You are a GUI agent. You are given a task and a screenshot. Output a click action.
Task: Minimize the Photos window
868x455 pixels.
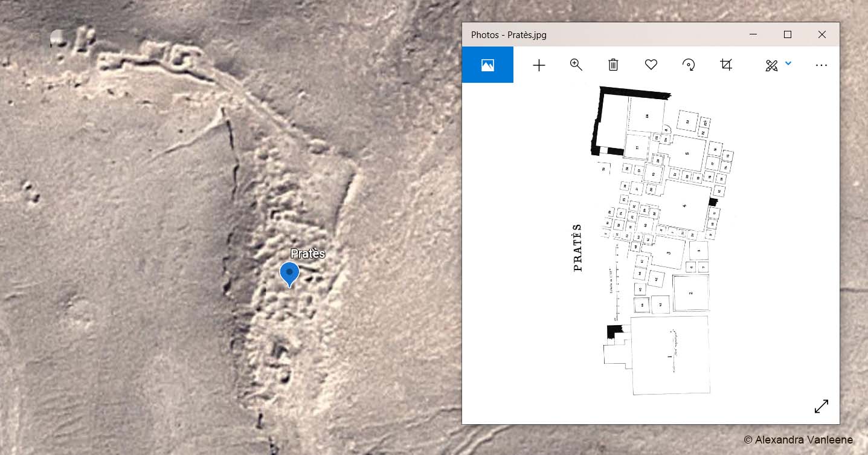753,34
